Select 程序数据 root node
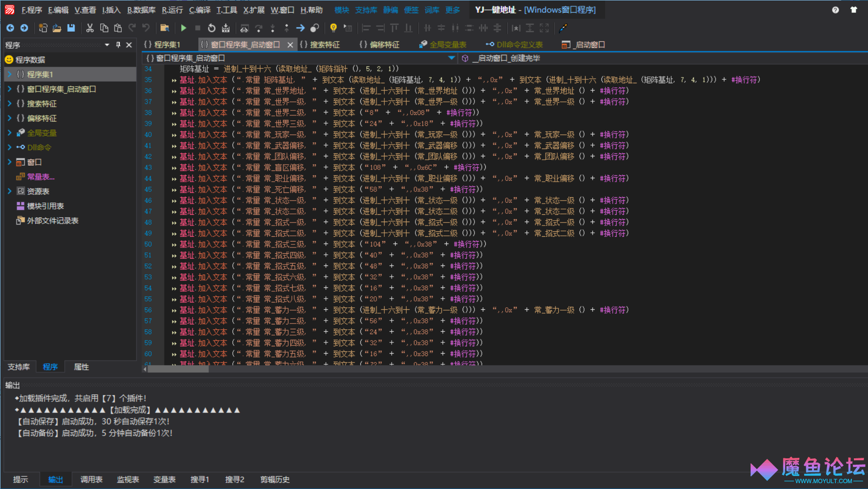 point(30,60)
